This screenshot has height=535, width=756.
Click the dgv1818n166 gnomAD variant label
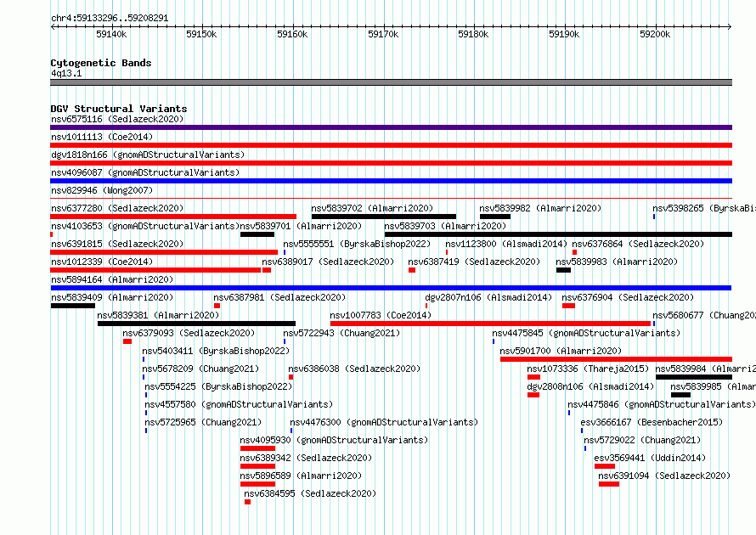(148, 155)
